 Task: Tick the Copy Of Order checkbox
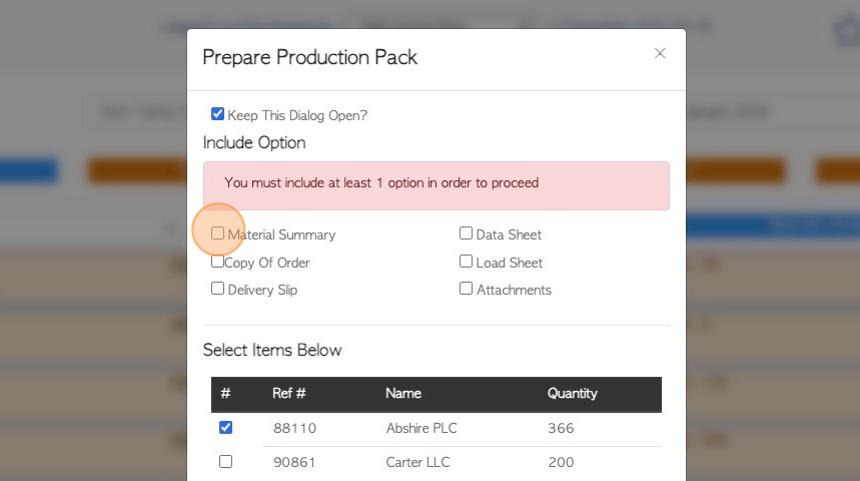pos(217,262)
